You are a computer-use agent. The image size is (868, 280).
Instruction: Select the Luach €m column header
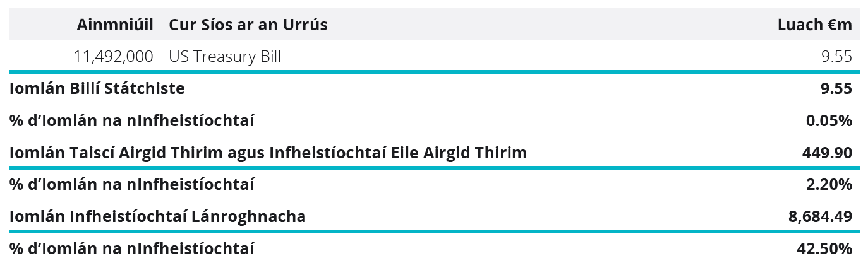815,25
